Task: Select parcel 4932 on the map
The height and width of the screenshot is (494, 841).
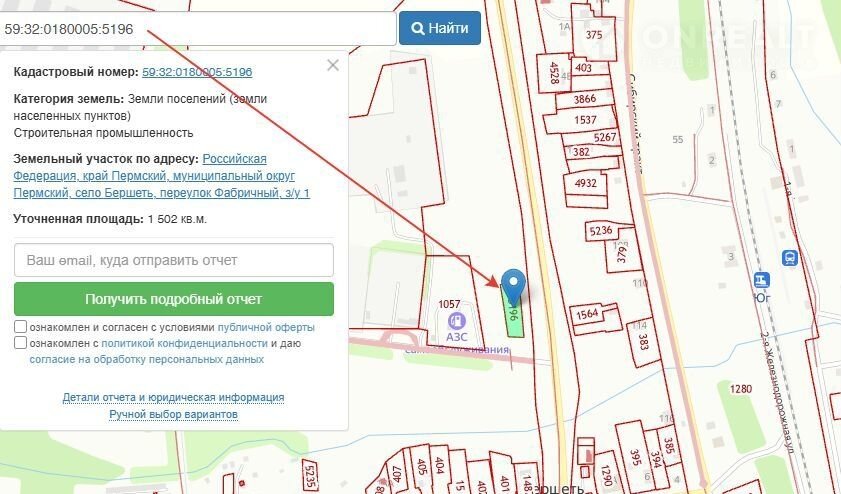Action: click(586, 184)
